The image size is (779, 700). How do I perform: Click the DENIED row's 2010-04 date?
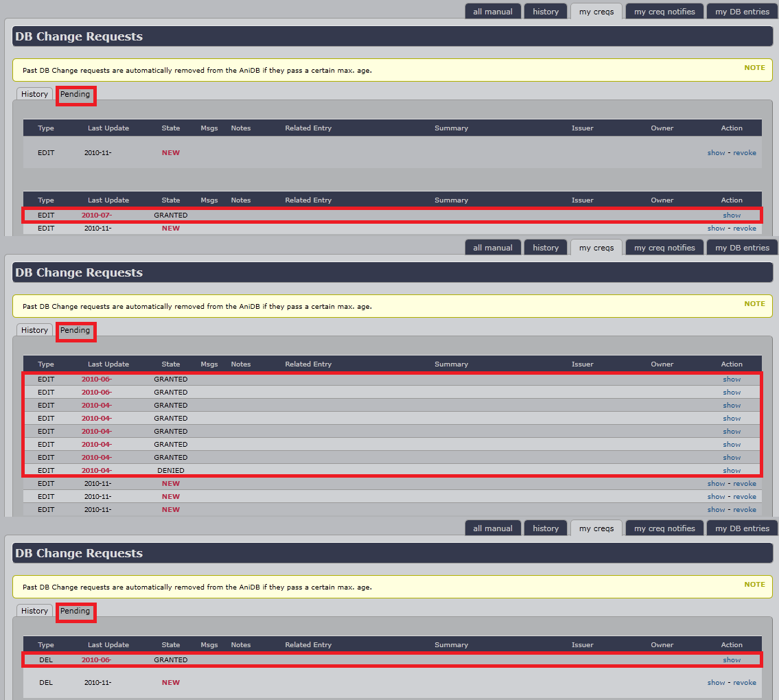[x=96, y=471]
